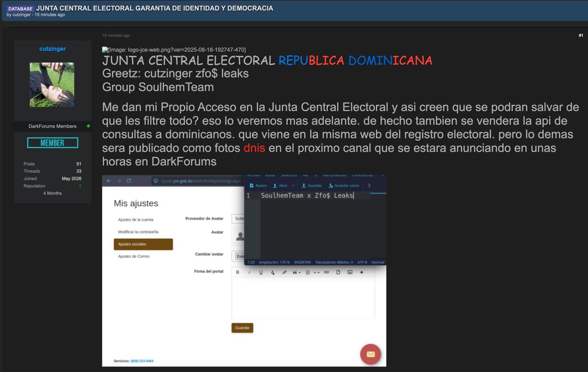Select the highlighted Ajustes sociales menu item
This screenshot has width=588, height=372.
point(143,244)
